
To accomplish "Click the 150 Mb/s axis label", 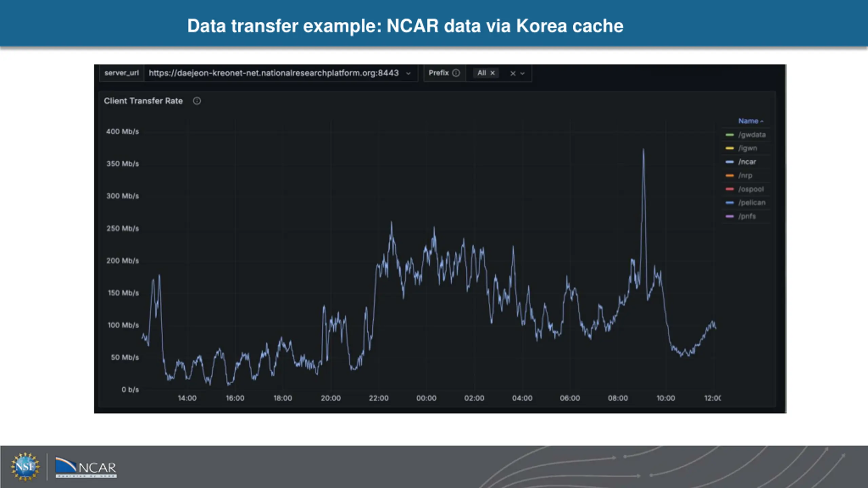I will [x=123, y=293].
